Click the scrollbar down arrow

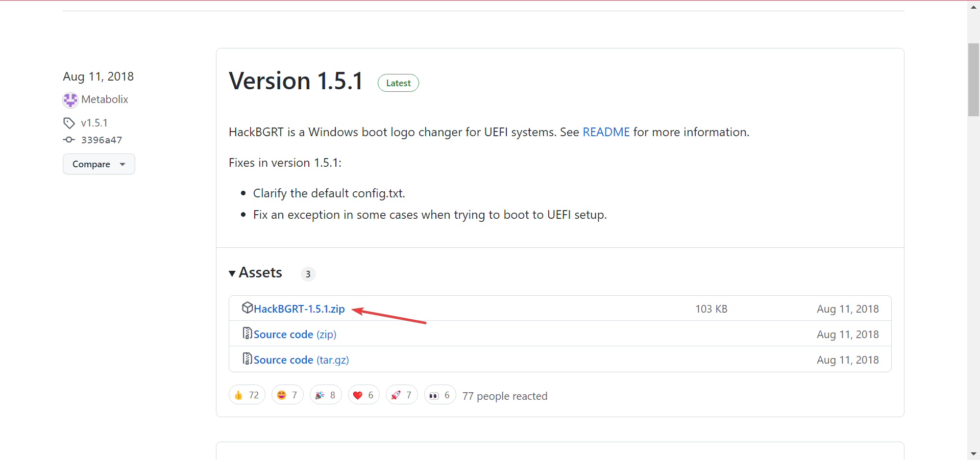(974, 453)
